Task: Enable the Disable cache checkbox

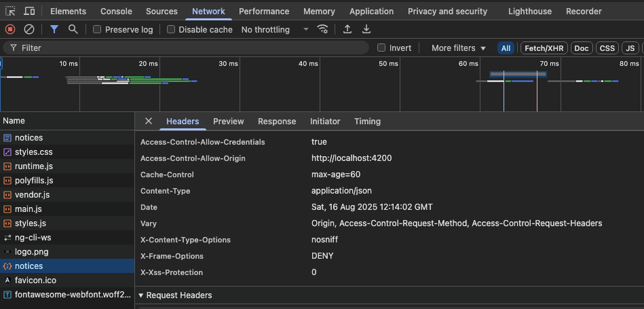Action: [x=171, y=30]
